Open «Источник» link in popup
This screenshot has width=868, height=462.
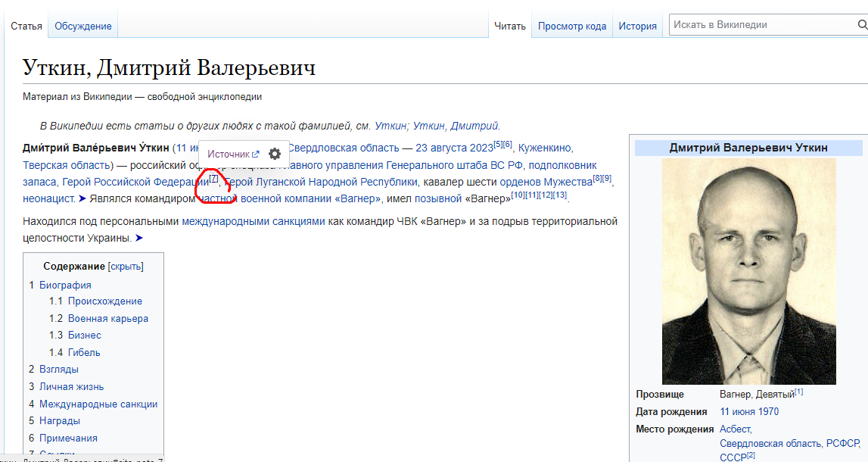(x=233, y=154)
